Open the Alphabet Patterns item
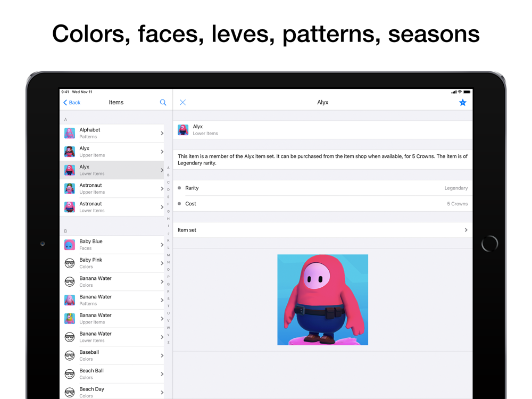Screen dimensions: 532x399 point(112,134)
